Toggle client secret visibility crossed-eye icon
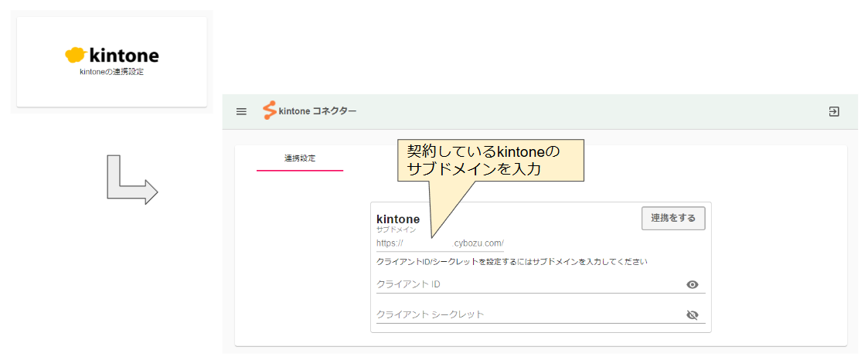This screenshot has height=360, width=868. coord(692,314)
